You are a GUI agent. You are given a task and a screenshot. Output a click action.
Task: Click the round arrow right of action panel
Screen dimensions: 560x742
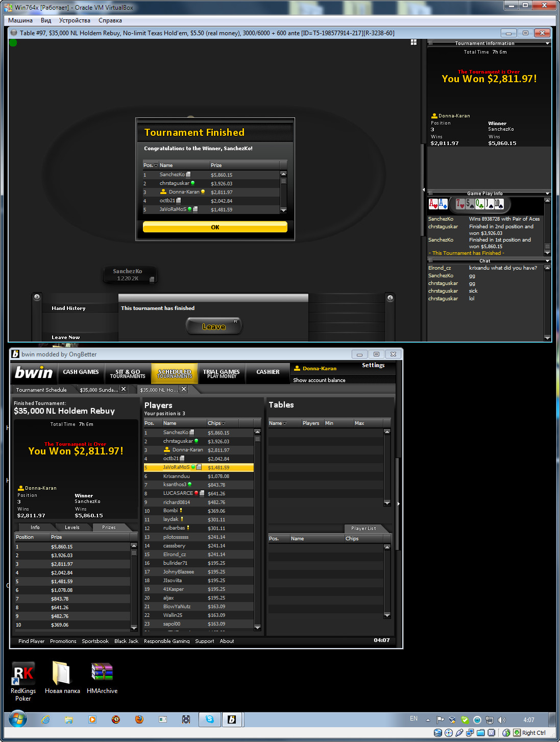(390, 298)
